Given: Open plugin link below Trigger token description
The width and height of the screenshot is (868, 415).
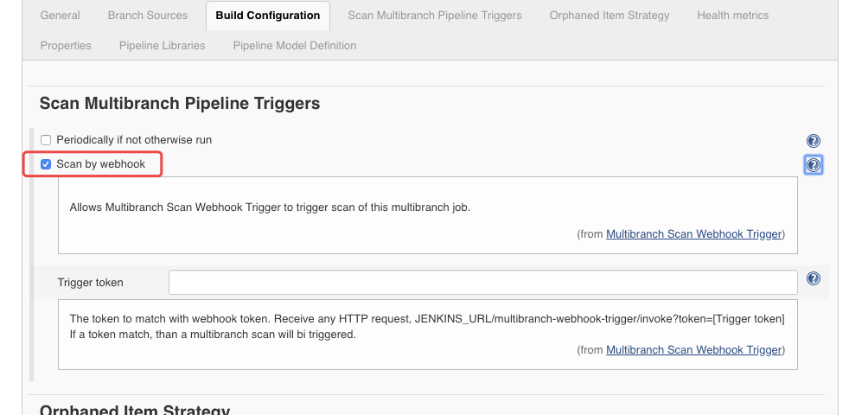Looking at the screenshot, I should (x=693, y=350).
